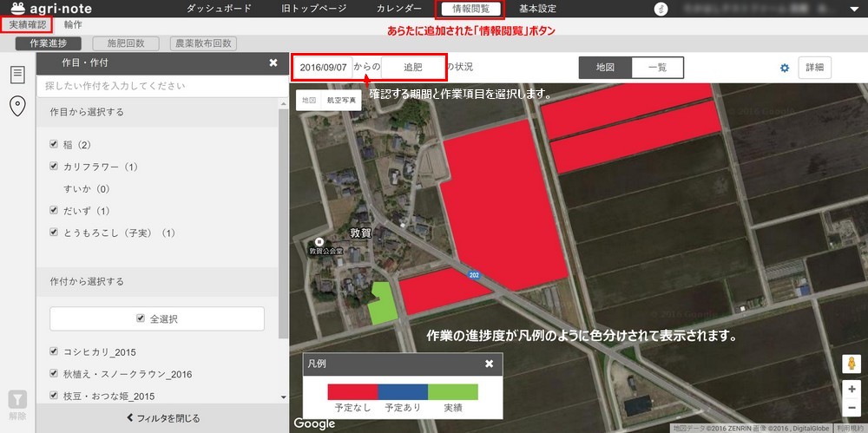Viewport: 868px width, 433px height.
Task: Toggle 稲 (2) checkbox
Action: (54, 144)
